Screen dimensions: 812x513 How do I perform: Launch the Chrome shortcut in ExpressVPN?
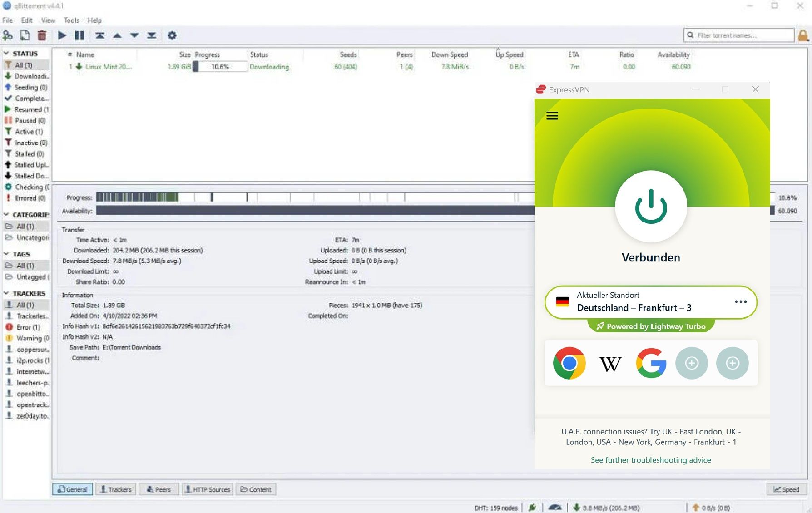pyautogui.click(x=569, y=363)
